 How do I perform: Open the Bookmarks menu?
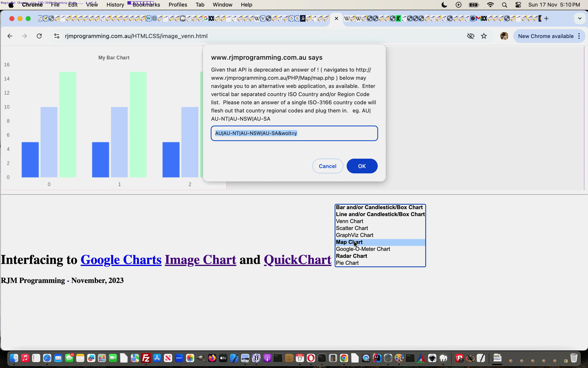coord(146,5)
